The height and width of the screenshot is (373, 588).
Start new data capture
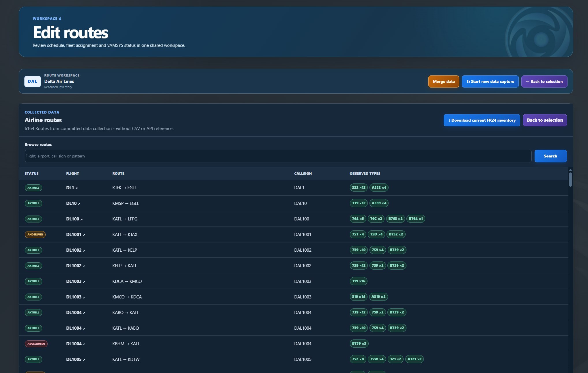point(490,81)
